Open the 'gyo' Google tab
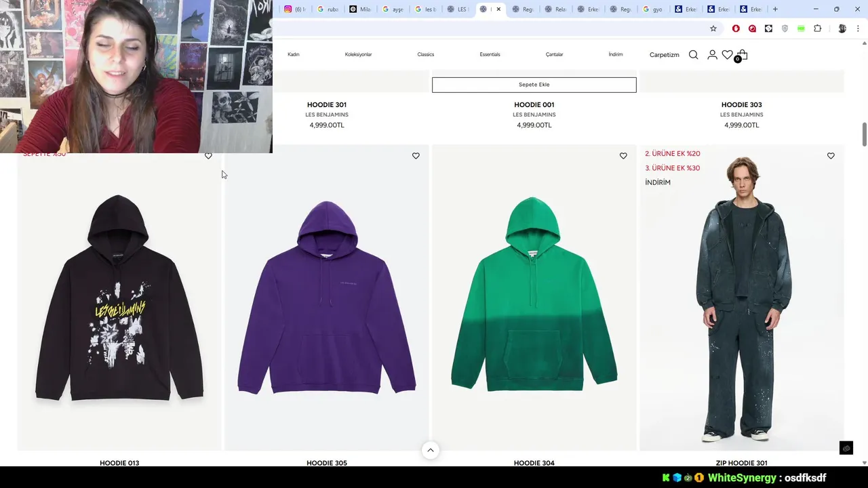868x488 pixels. tap(652, 9)
